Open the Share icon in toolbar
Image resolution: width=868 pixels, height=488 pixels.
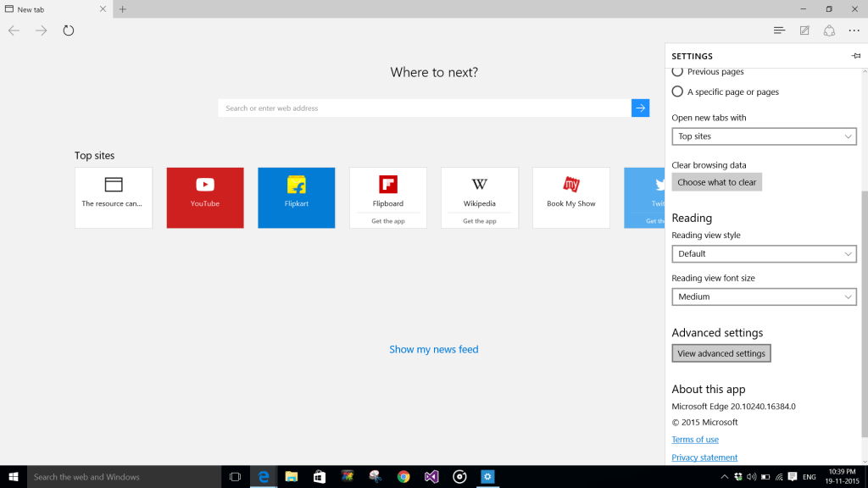pyautogui.click(x=829, y=30)
